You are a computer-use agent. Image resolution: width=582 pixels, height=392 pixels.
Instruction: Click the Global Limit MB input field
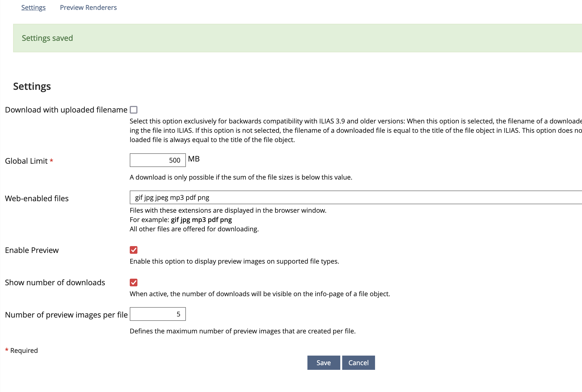[158, 160]
